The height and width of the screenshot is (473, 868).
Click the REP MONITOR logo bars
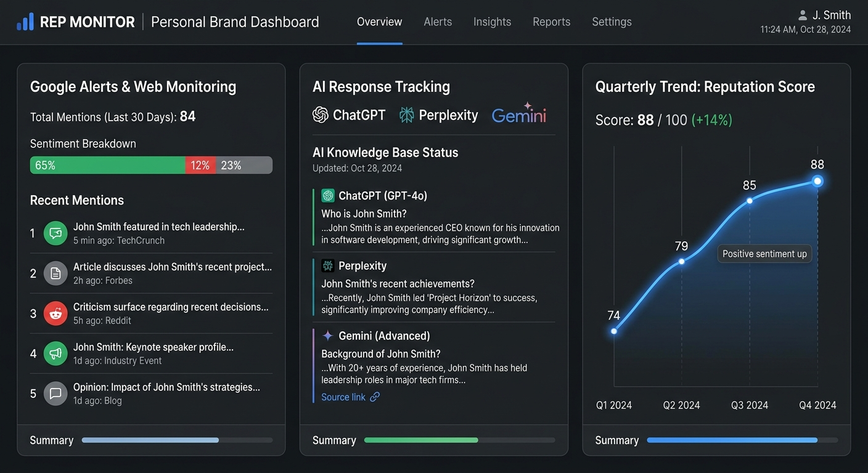(25, 21)
